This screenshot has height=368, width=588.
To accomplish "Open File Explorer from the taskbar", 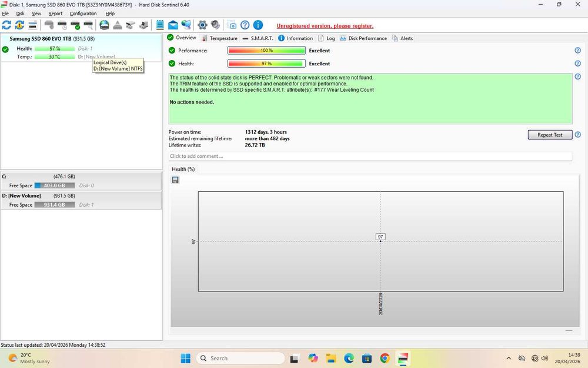I will [330, 358].
